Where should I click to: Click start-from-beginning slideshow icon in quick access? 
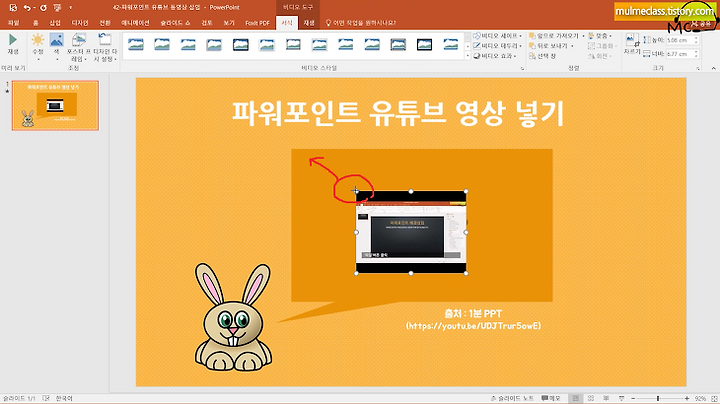tap(57, 7)
